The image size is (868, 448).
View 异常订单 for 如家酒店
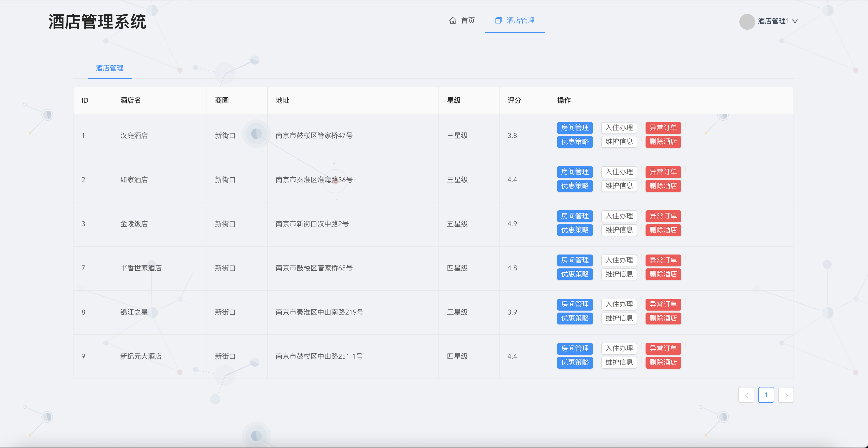tap(663, 172)
